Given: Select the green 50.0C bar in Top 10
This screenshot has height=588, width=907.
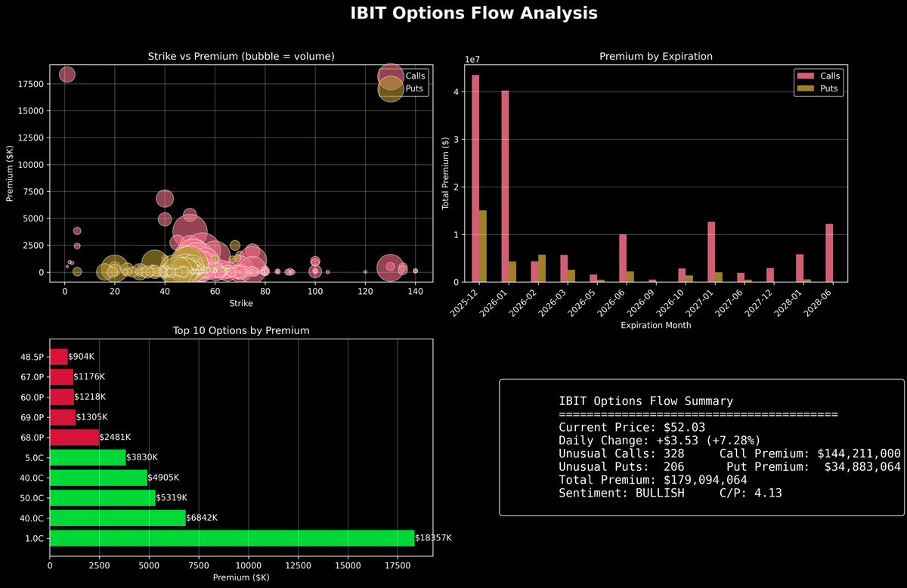Looking at the screenshot, I should (103, 497).
